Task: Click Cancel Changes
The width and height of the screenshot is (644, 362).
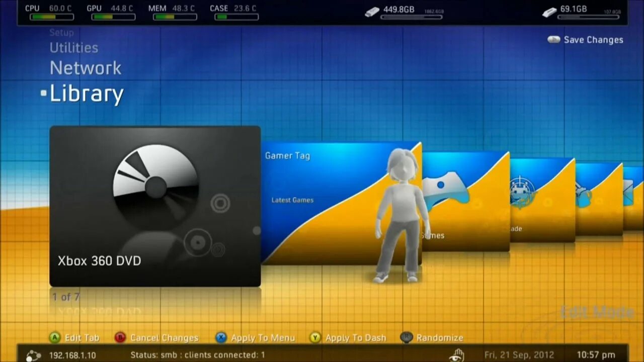Action: click(165, 338)
